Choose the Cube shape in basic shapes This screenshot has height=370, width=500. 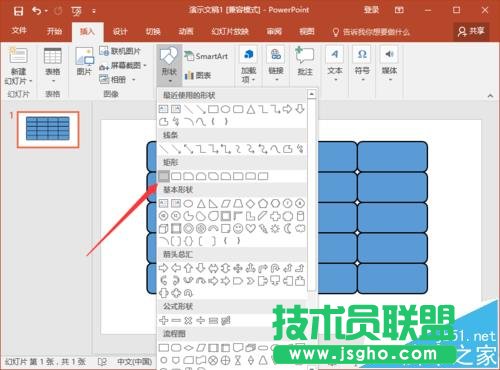(x=163, y=229)
